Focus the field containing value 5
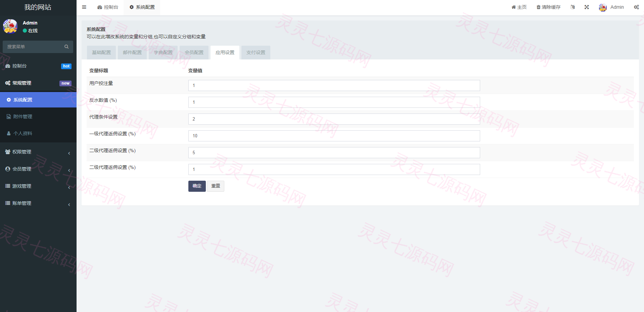 [334, 152]
